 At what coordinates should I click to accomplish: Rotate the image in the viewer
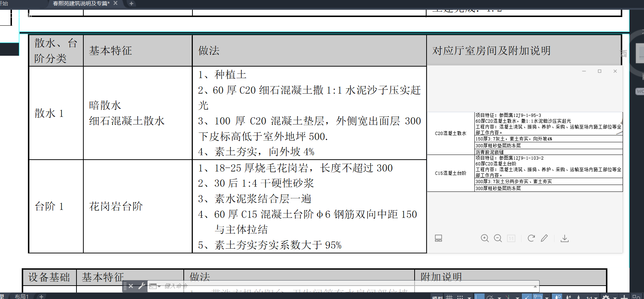pyautogui.click(x=531, y=238)
